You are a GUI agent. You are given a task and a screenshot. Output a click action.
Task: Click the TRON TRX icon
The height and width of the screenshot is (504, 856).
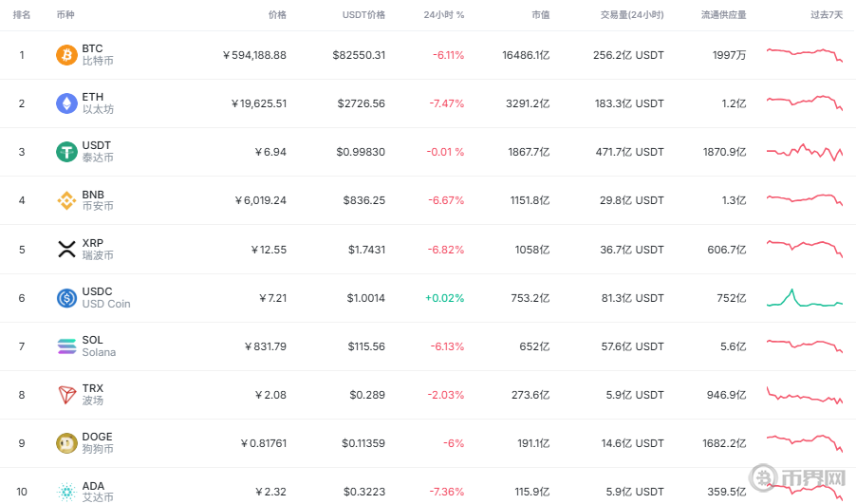tap(66, 395)
